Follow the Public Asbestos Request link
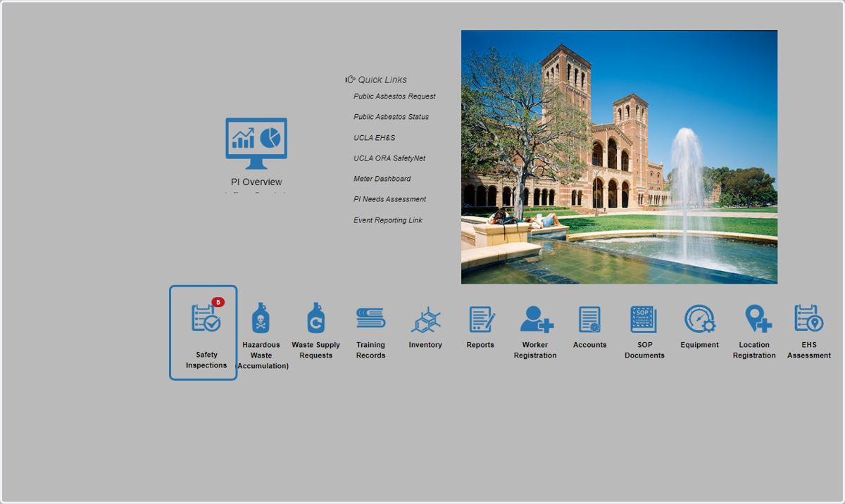845x504 pixels. coord(394,96)
